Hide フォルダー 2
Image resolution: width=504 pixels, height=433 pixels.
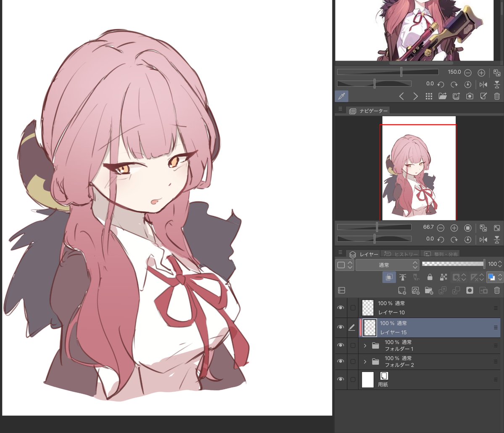pyautogui.click(x=340, y=361)
